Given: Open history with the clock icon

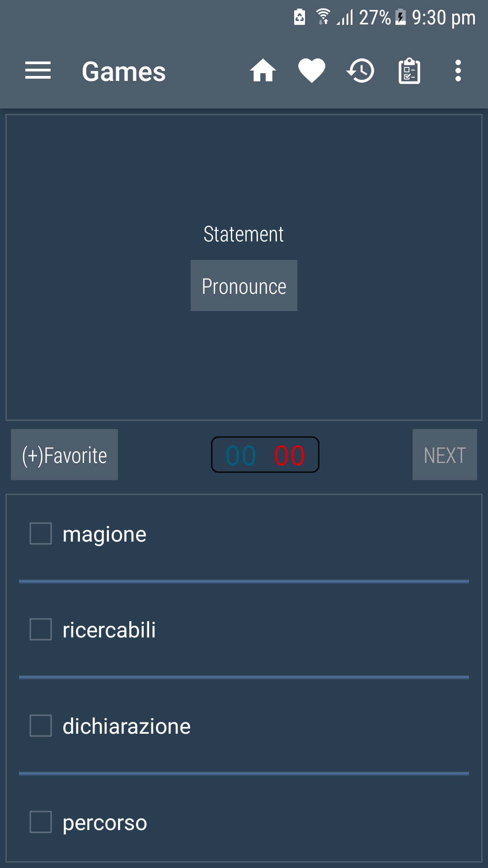Looking at the screenshot, I should pyautogui.click(x=361, y=71).
